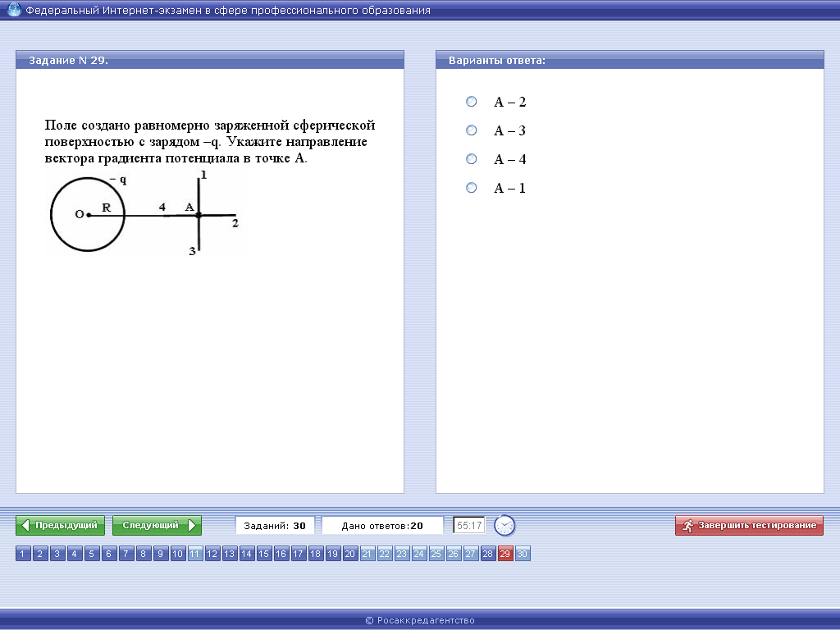Jump to question 28

click(x=487, y=554)
